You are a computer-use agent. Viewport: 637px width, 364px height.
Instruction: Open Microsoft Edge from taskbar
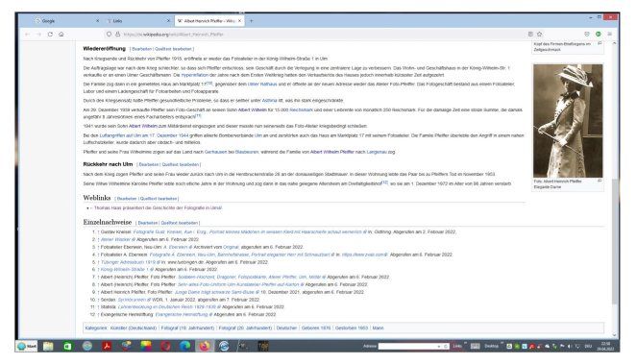pos(184,346)
